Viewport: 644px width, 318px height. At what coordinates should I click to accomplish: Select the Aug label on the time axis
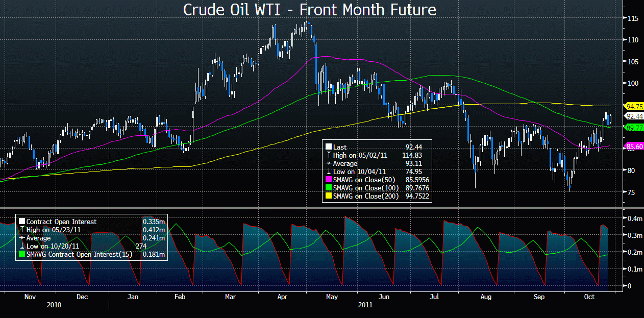(487, 297)
